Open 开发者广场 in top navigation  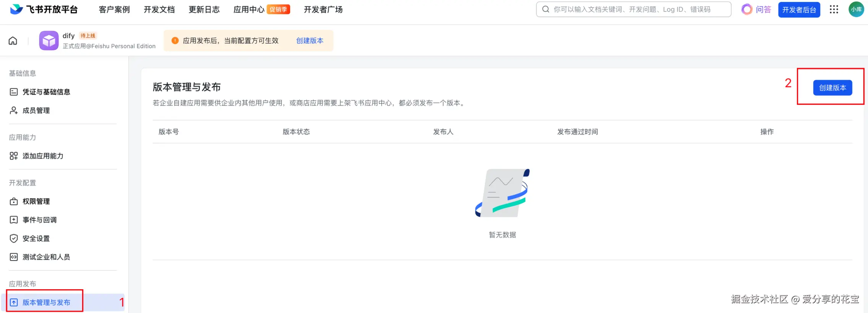pyautogui.click(x=323, y=10)
